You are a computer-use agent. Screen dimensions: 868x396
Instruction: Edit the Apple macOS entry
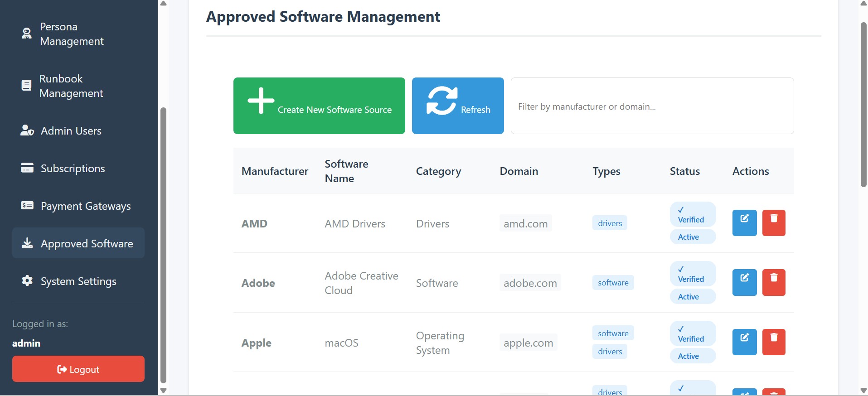click(744, 342)
